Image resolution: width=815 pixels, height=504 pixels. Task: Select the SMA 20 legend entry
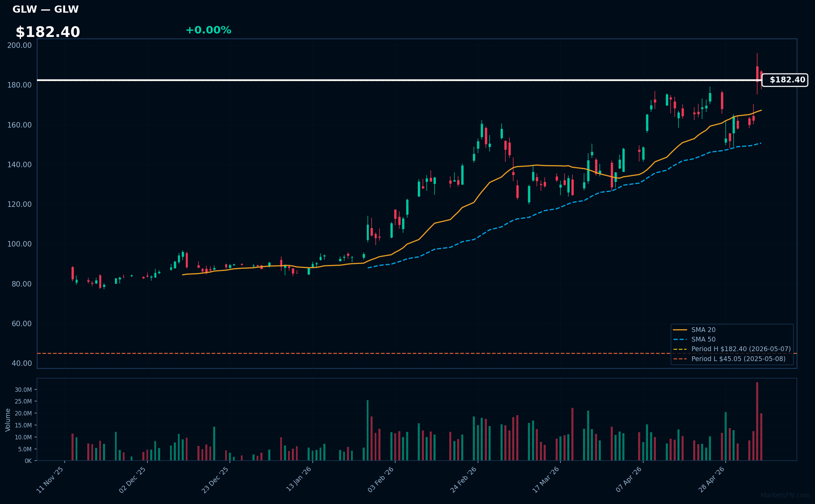[694, 330]
